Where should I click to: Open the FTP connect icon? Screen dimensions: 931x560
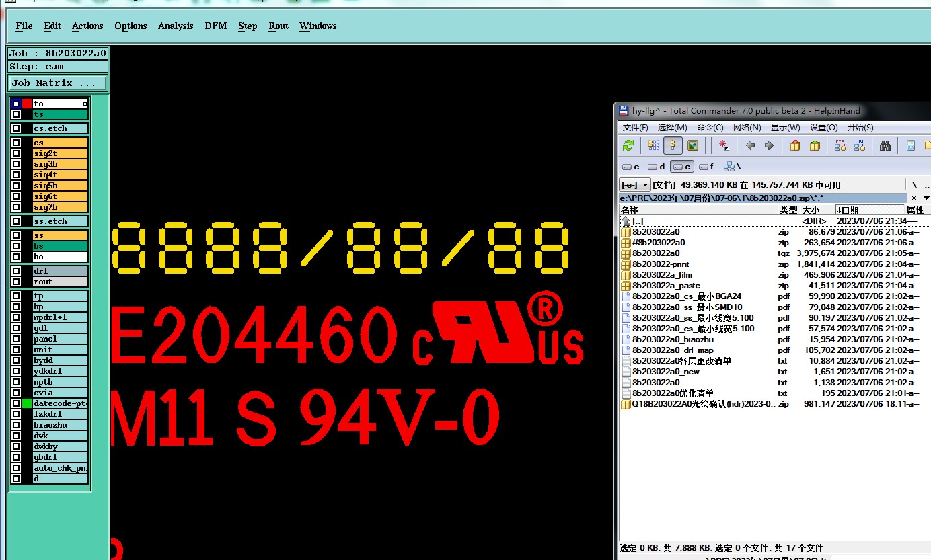(840, 145)
